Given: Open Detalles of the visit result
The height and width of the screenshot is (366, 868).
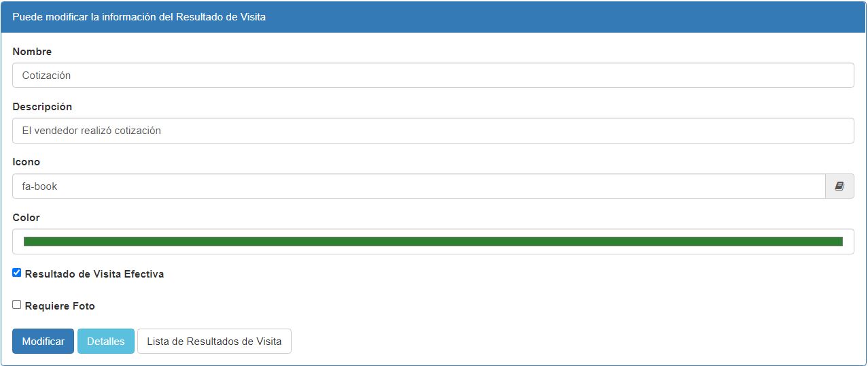Looking at the screenshot, I should 106,342.
